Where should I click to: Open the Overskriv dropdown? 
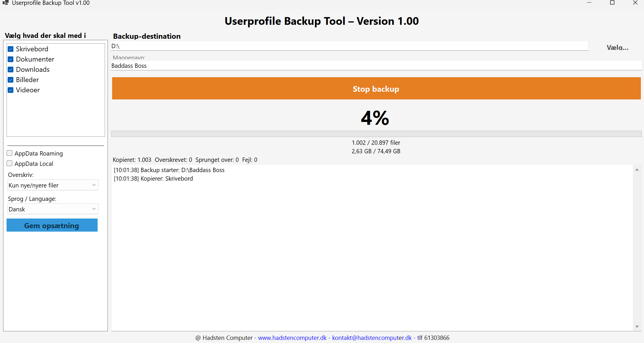click(x=53, y=185)
